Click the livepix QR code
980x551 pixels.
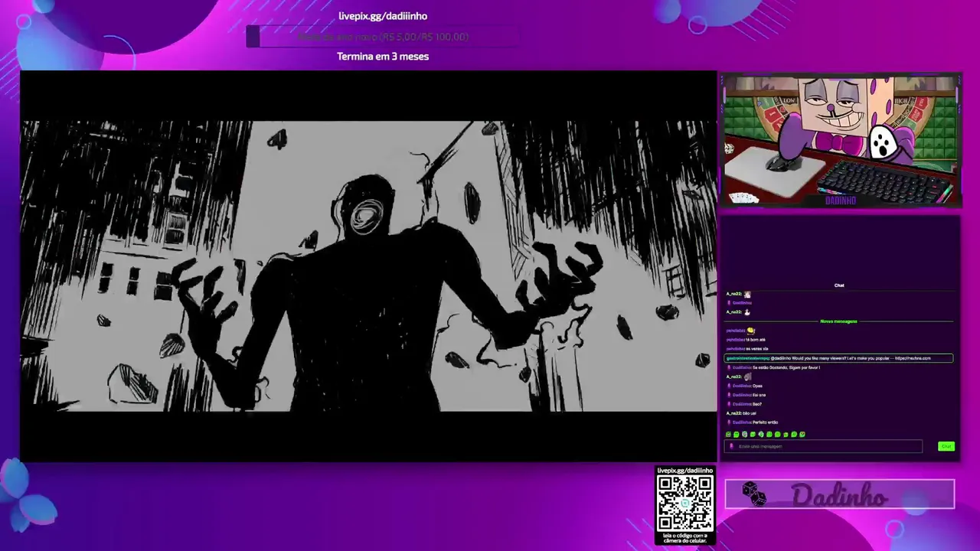pos(685,502)
